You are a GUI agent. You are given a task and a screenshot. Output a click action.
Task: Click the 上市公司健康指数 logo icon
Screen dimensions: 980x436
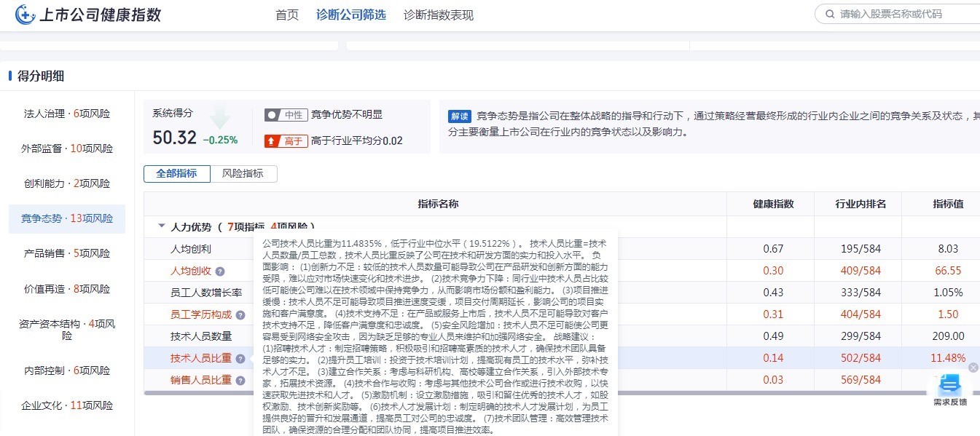[x=25, y=15]
